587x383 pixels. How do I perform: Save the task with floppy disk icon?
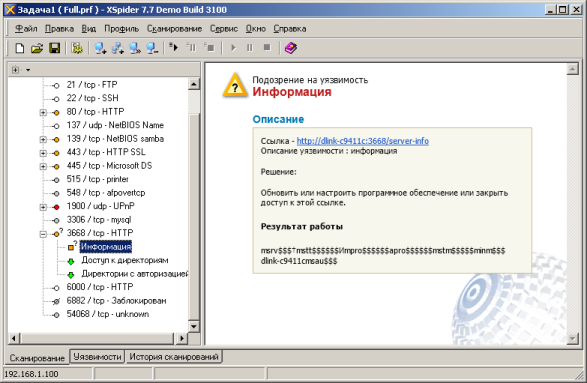[x=55, y=48]
